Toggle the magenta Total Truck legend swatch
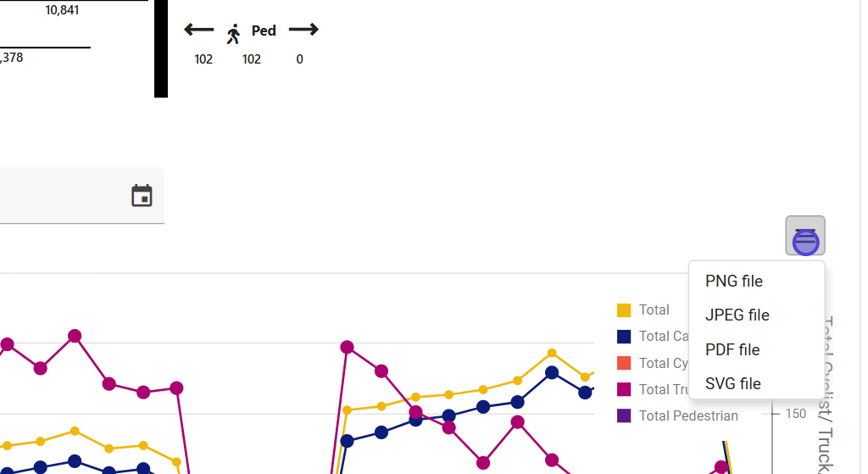This screenshot has width=868, height=474. tap(624, 389)
